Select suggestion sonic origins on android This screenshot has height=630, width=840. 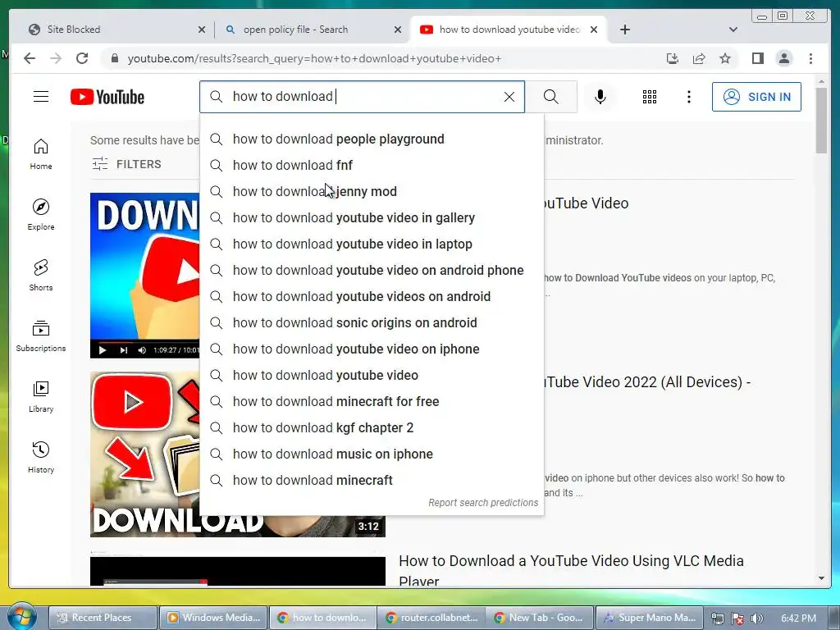coord(372,323)
